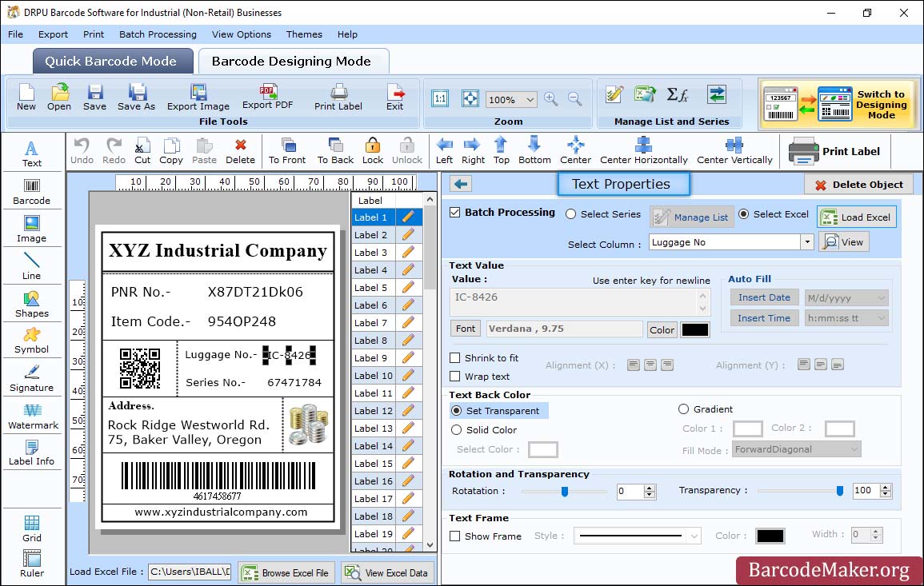924x586 pixels.
Task: Click Insert Date button
Action: tap(764, 297)
